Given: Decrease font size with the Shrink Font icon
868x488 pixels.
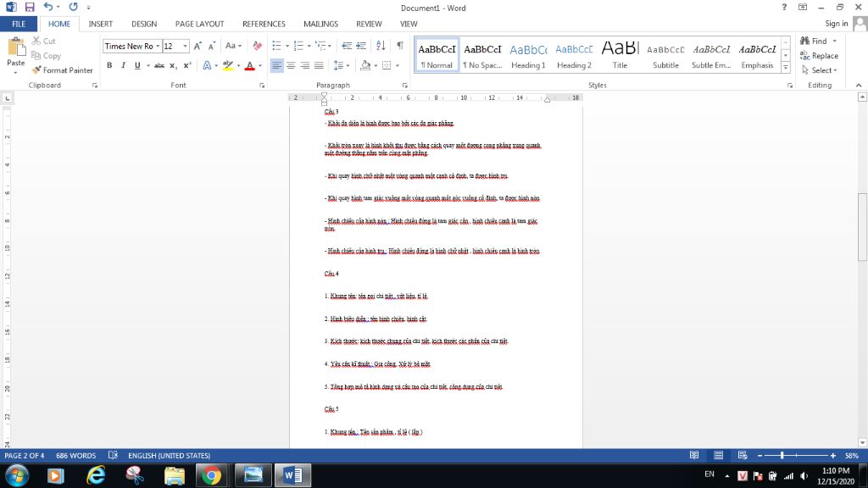Looking at the screenshot, I should (211, 46).
